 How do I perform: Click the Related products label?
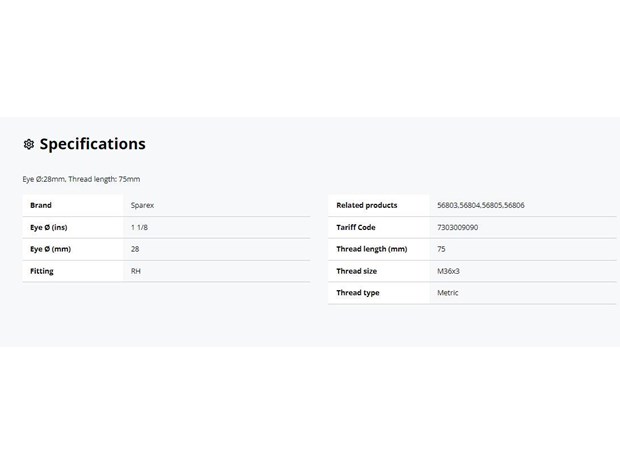367,205
